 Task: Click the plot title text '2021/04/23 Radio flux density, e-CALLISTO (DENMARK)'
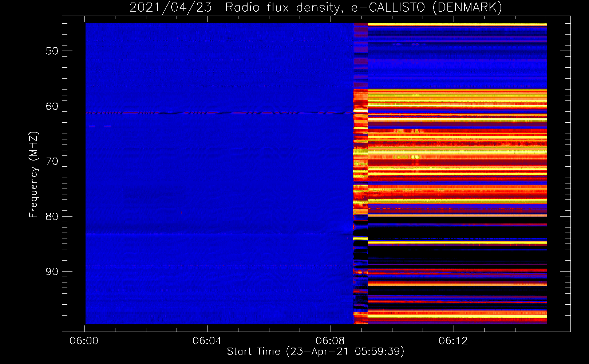coord(316,7)
